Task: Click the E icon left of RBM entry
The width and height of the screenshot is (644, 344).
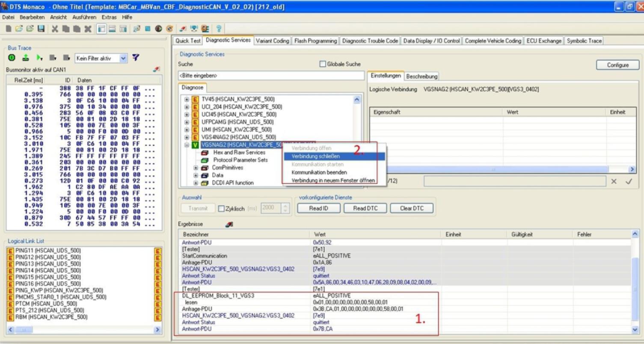Action: point(10,317)
